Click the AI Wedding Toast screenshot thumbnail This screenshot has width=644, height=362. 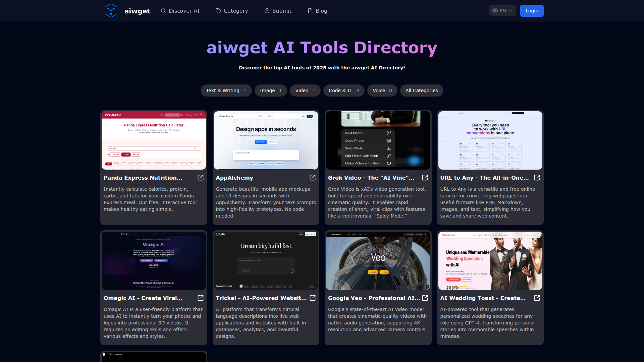[x=490, y=261]
